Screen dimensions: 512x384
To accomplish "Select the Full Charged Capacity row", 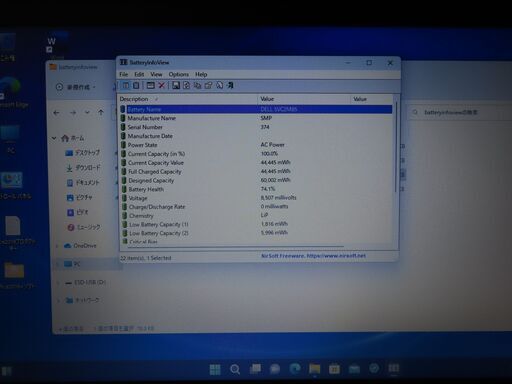I will point(256,172).
